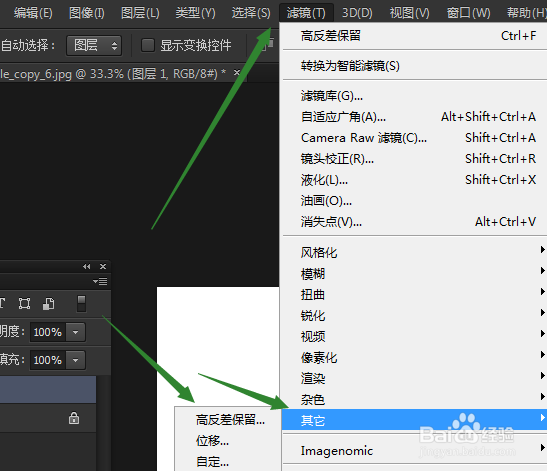Enable 显示变换控件 checkbox
Image resolution: width=547 pixels, height=471 pixels.
click(148, 45)
